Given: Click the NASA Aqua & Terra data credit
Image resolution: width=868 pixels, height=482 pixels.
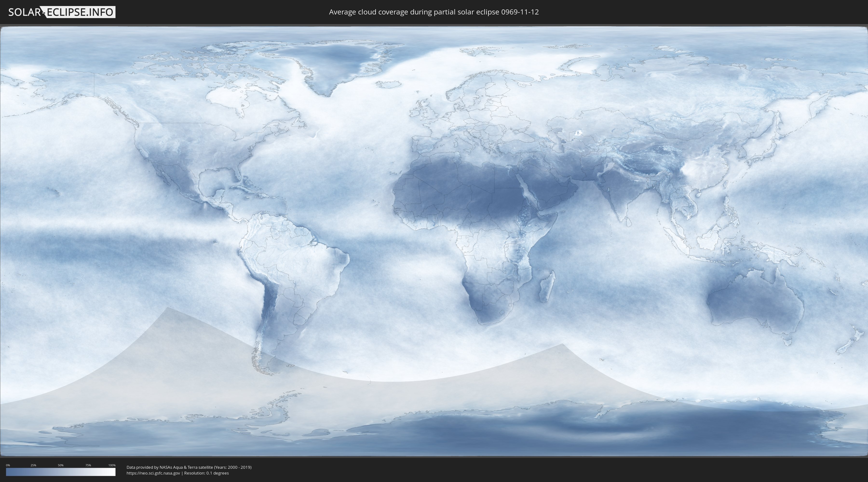Looking at the screenshot, I should click(189, 467).
